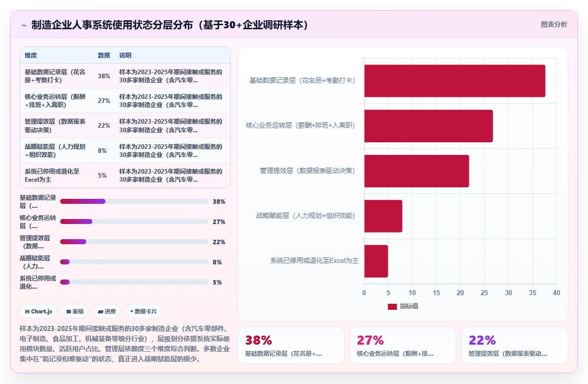This screenshot has height=384, width=588.
Task: Click the 战略赋能层 8% progress bar
Action: 134,262
